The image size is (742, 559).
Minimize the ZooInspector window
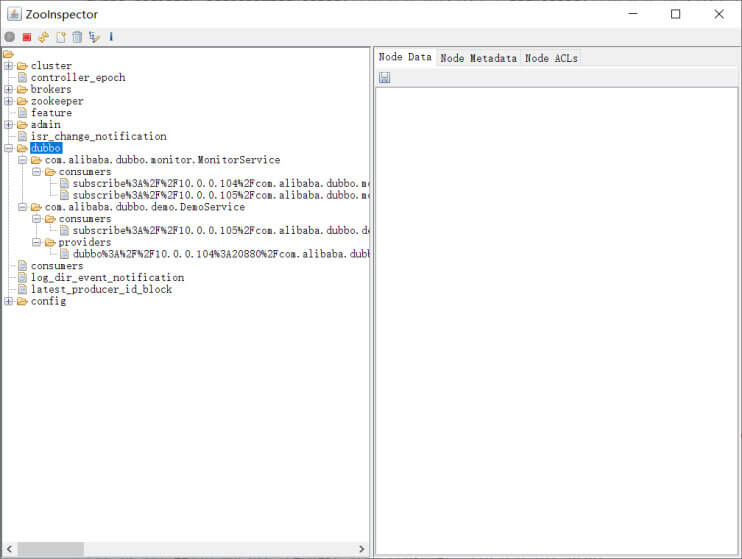(x=633, y=14)
